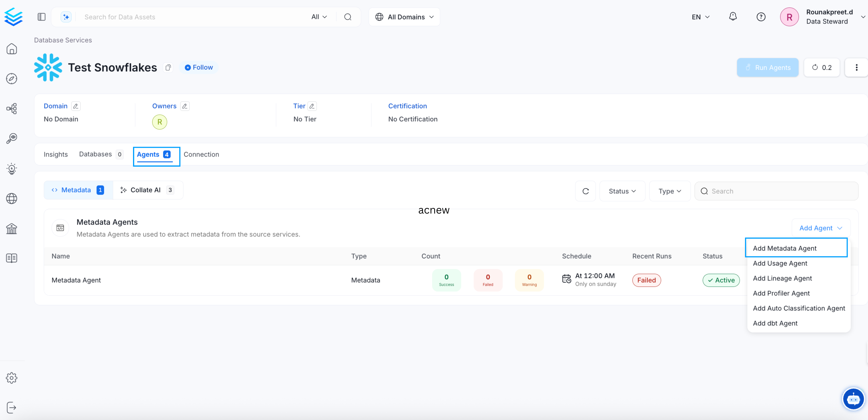Click the Observability magnifier icon in sidebar
Image resolution: width=868 pixels, height=420 pixels.
click(12, 138)
